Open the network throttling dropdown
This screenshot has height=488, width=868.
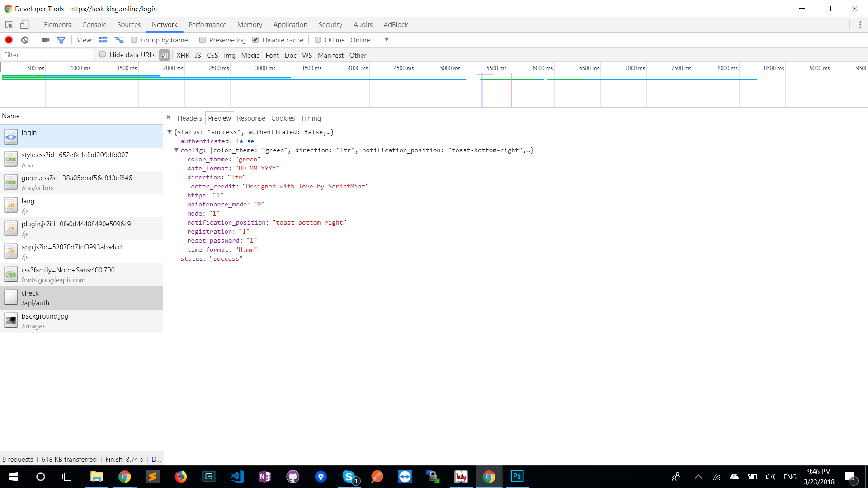click(x=387, y=40)
